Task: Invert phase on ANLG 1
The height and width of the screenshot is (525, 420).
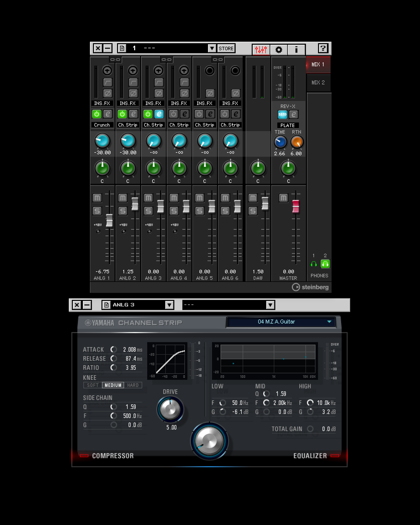Action: coord(108,93)
